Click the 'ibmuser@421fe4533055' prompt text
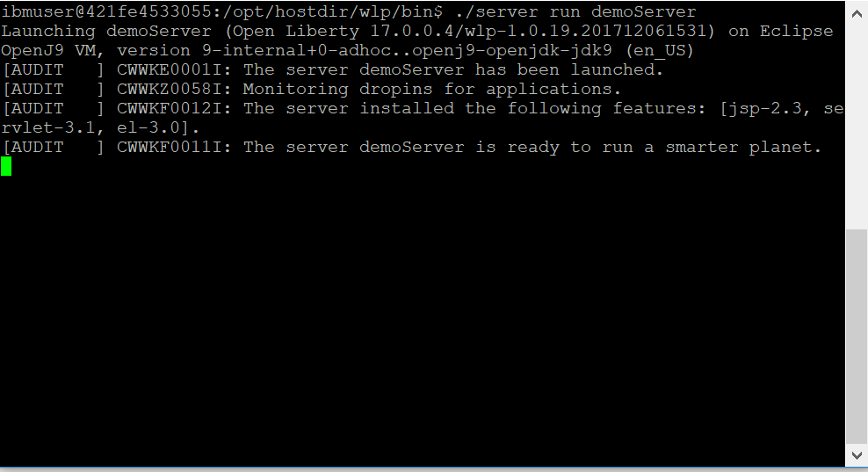868x472 pixels. click(105, 11)
